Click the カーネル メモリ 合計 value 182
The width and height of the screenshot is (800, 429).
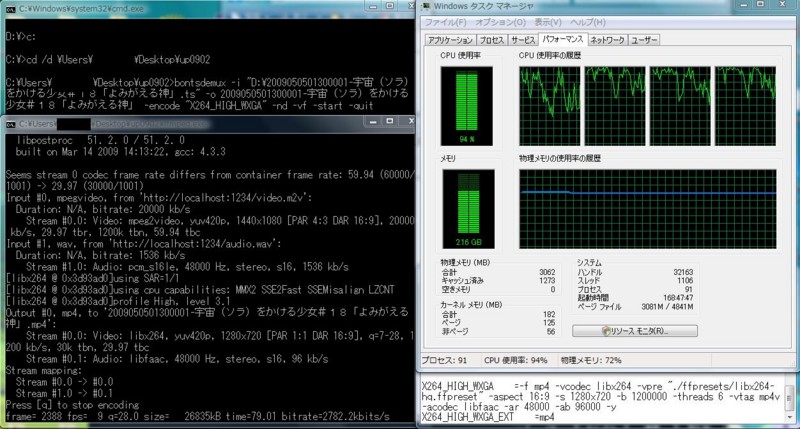(549, 314)
